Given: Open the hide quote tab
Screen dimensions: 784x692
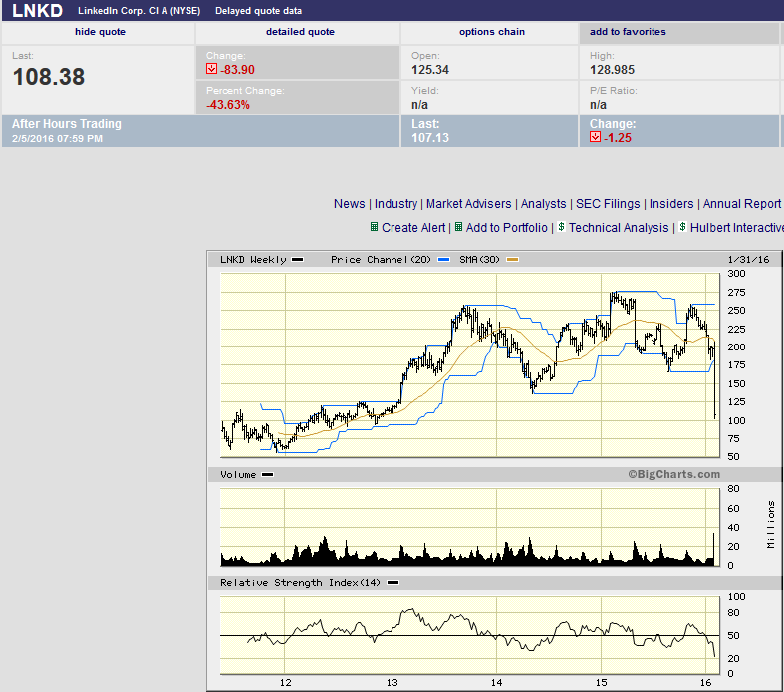Looking at the screenshot, I should pos(100,32).
